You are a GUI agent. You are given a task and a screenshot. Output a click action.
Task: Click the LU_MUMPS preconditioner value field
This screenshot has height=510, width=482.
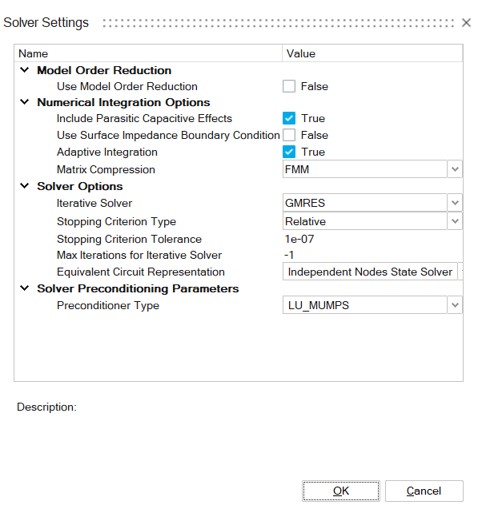pyautogui.click(x=365, y=305)
